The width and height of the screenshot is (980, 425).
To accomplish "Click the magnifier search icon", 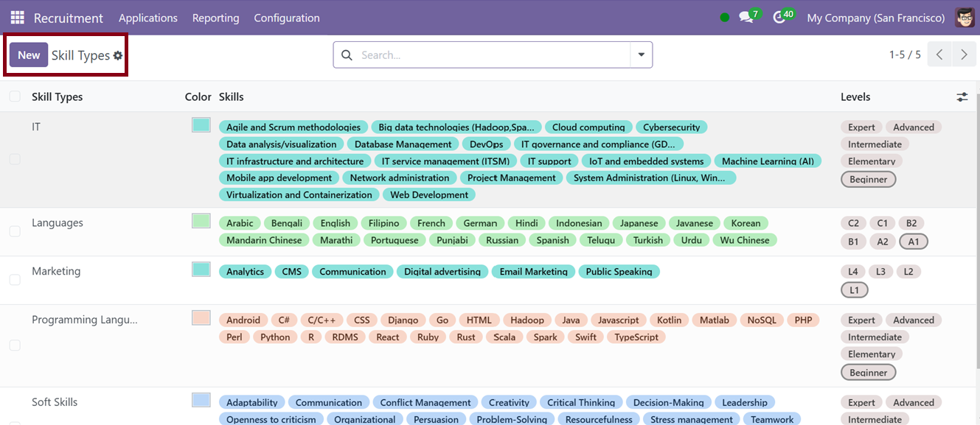I will [x=347, y=55].
